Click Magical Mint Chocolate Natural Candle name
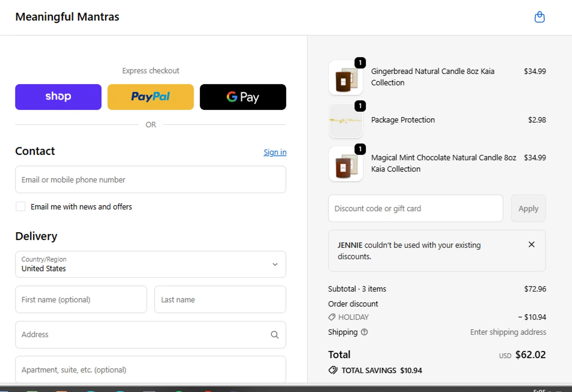The width and height of the screenshot is (572, 392). [443, 163]
